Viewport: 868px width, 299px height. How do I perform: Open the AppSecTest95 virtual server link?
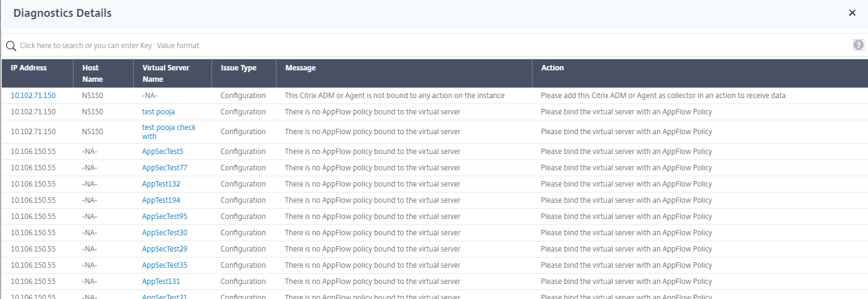pos(164,217)
